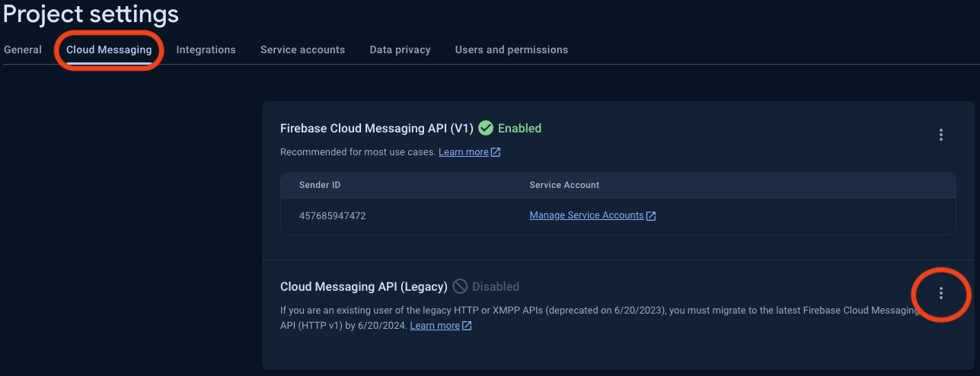980x376 pixels.
Task: Click the Service Account column header
Action: tap(564, 185)
